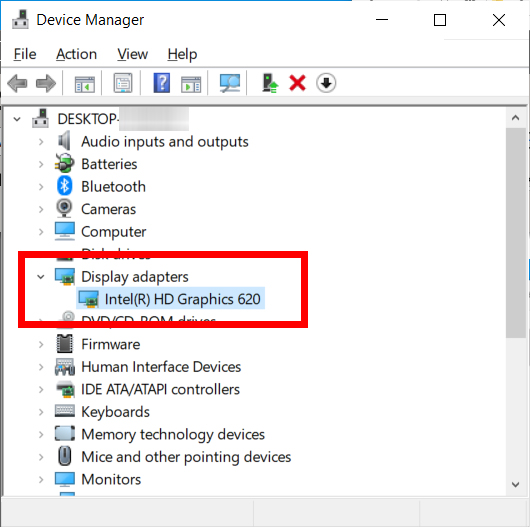Image resolution: width=530 pixels, height=527 pixels.
Task: Open the View menu
Action: 132,54
